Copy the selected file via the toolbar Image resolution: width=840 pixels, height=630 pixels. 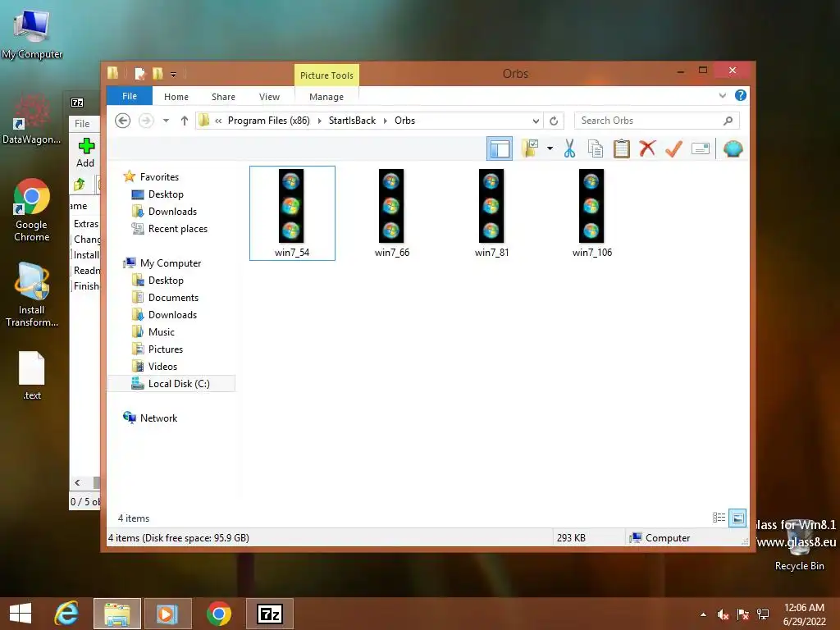point(596,148)
